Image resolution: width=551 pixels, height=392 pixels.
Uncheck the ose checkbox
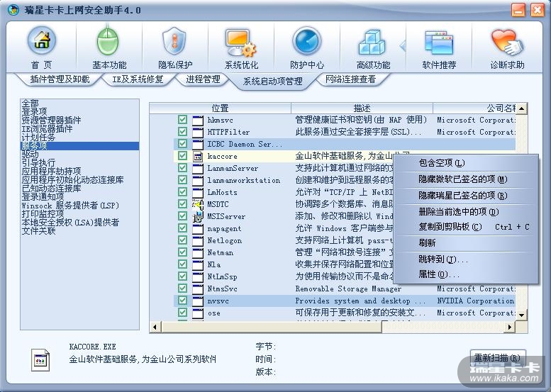click(182, 313)
